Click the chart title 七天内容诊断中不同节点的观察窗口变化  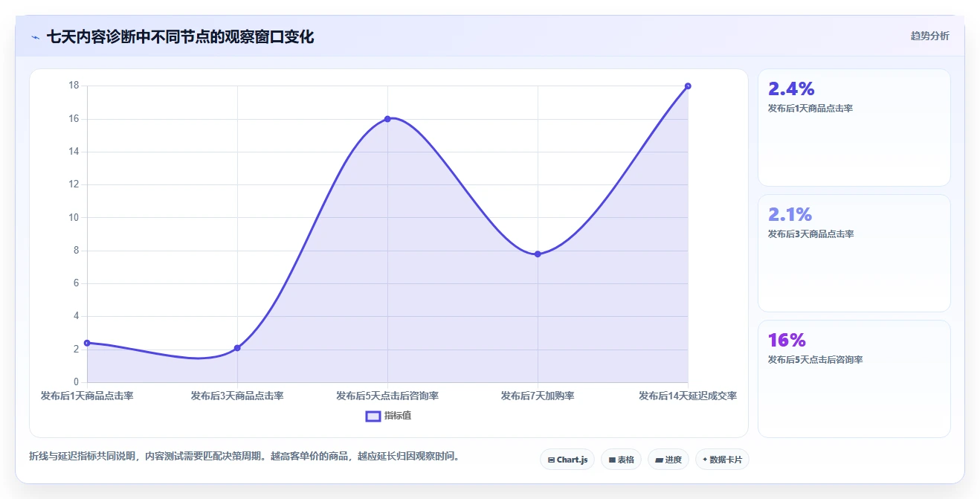[180, 37]
